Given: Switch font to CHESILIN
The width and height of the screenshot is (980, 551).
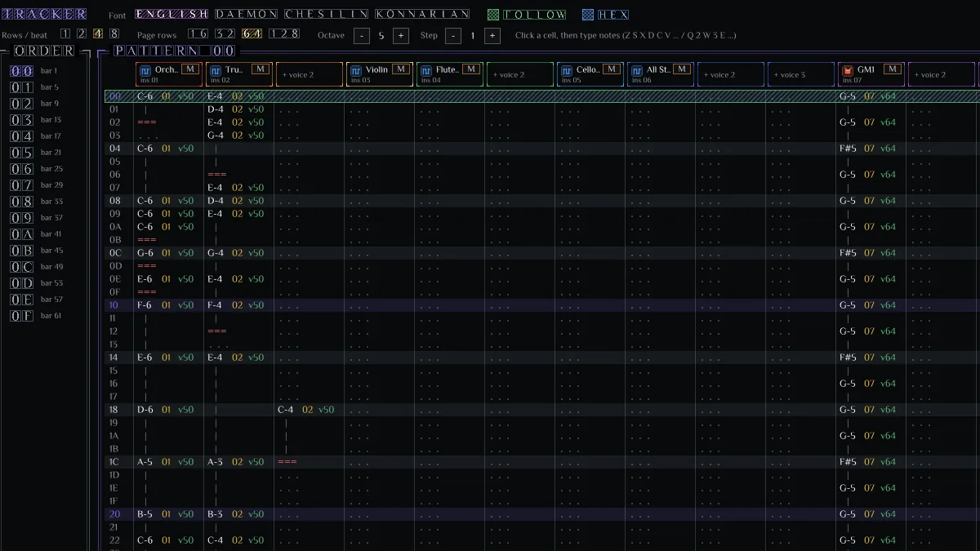Looking at the screenshot, I should (327, 14).
